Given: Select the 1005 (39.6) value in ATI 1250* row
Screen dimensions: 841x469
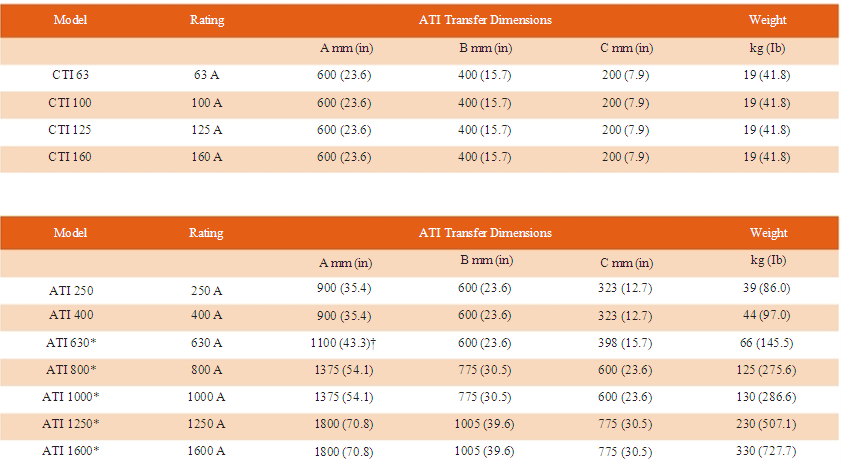Looking at the screenshot, I should (484, 424).
